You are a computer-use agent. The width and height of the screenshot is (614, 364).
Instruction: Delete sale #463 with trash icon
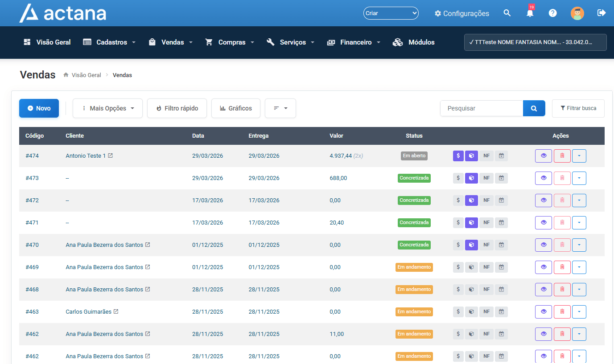pos(562,312)
